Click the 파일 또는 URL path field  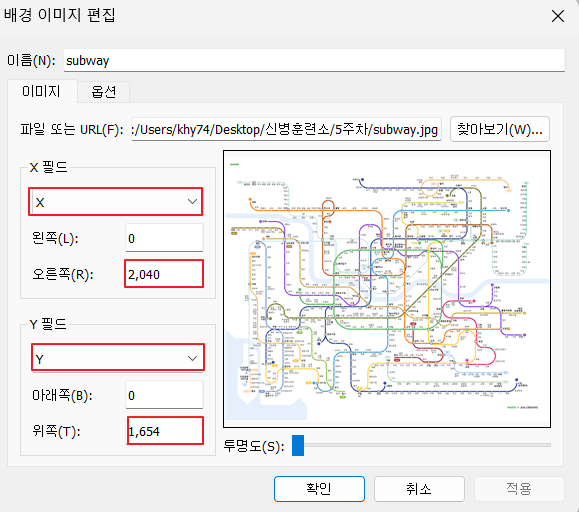pyautogui.click(x=286, y=130)
